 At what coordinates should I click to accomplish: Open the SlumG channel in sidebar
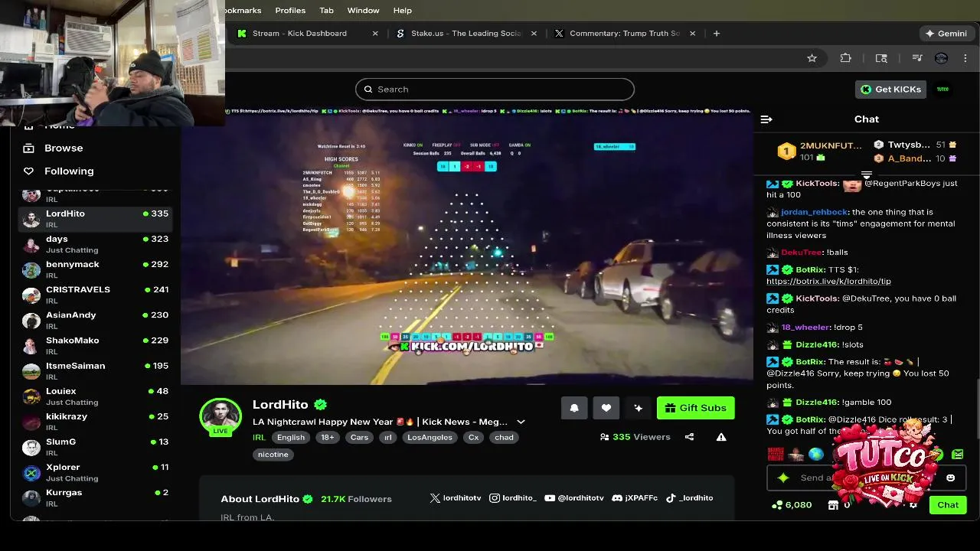[95, 446]
